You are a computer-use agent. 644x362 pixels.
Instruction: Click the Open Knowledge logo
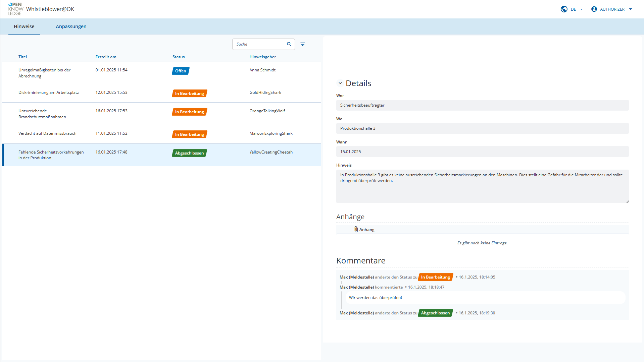(x=15, y=9)
